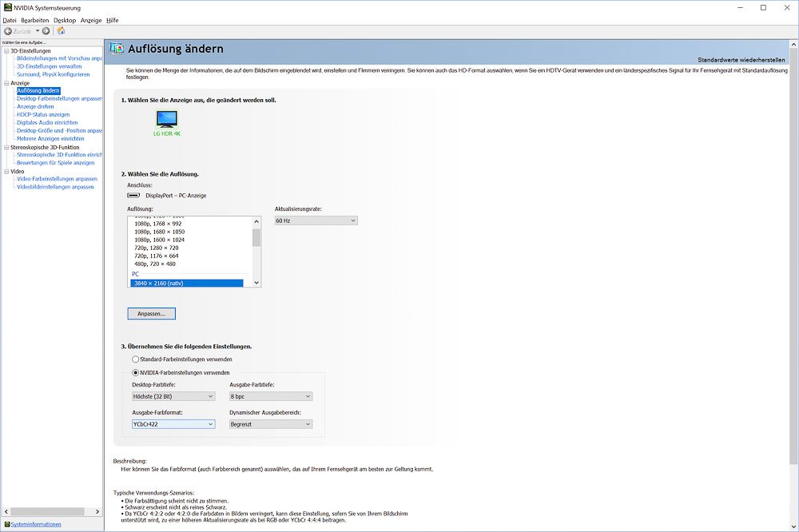This screenshot has height=532, width=799.
Task: Click the main panel scroll-down arrow
Action: [x=794, y=527]
